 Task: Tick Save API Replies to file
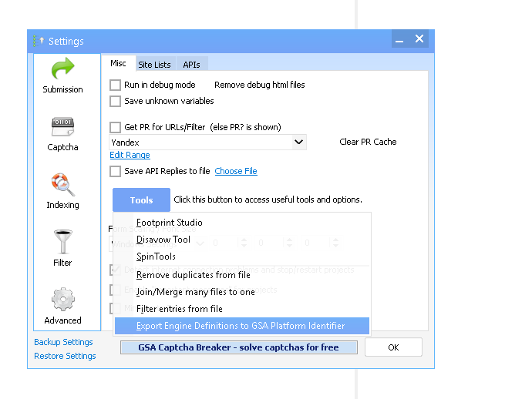click(x=116, y=171)
